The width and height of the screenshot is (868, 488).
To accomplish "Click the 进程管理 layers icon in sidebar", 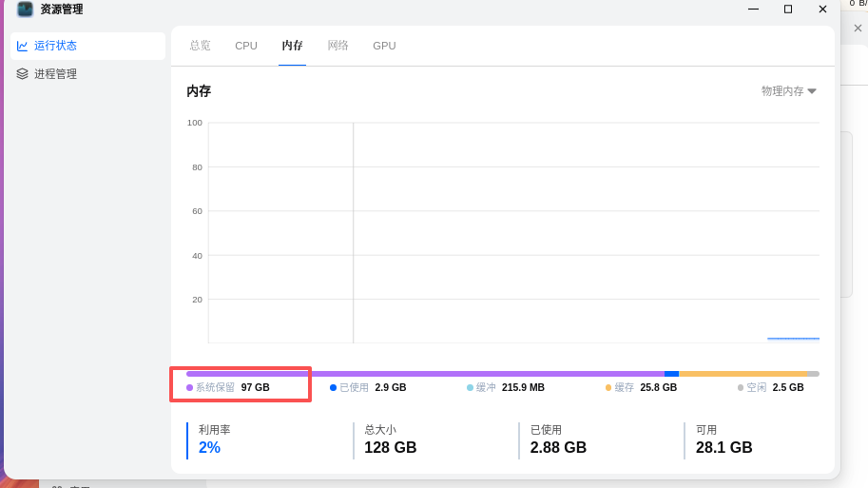I will point(22,74).
